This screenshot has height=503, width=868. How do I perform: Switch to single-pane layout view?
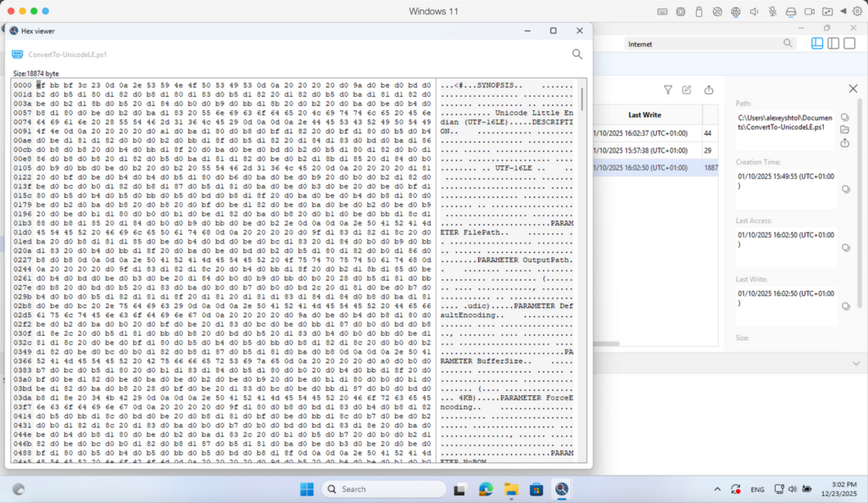(851, 43)
